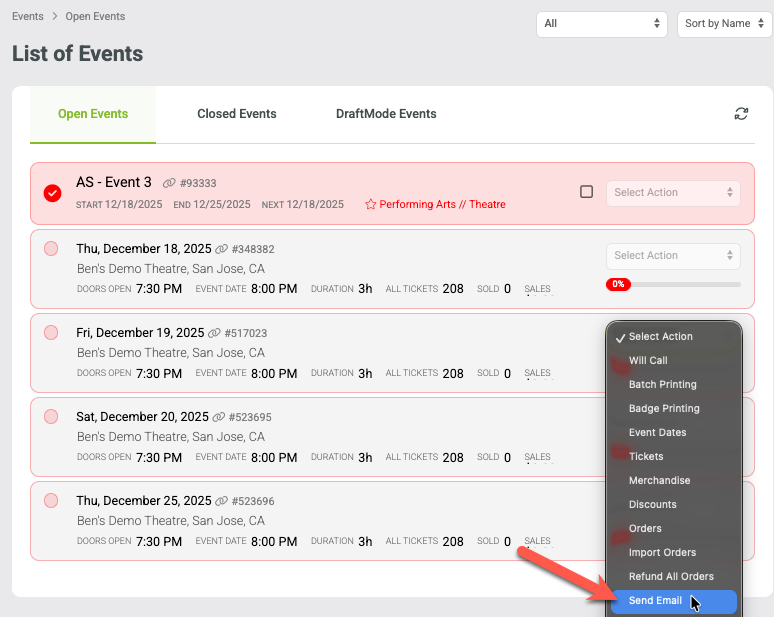Click the link icon beside #523696
Image resolution: width=774 pixels, height=617 pixels.
(x=222, y=501)
